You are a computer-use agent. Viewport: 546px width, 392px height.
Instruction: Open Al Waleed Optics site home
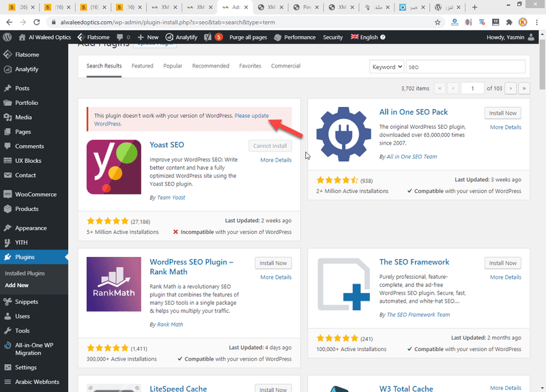(x=44, y=37)
